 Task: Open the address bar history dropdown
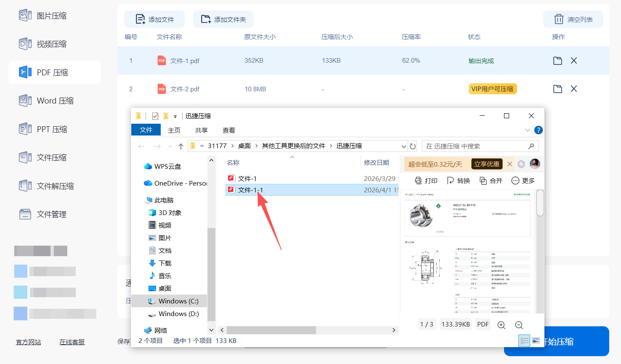[404, 146]
